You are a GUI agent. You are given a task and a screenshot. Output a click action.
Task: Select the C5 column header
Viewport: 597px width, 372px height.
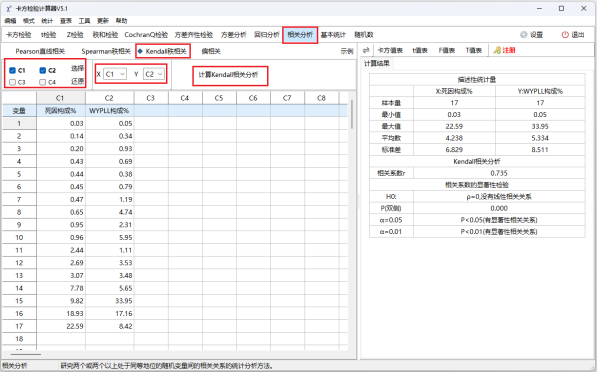point(219,98)
